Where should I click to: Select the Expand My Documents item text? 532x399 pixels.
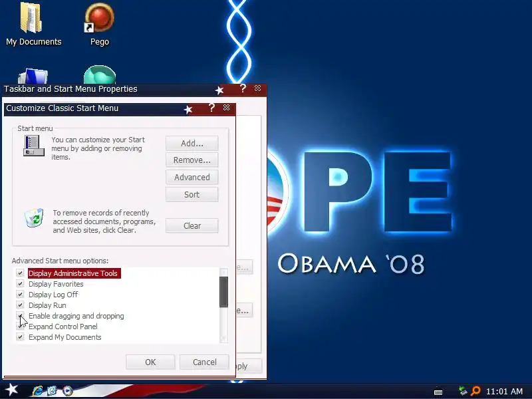pos(65,337)
